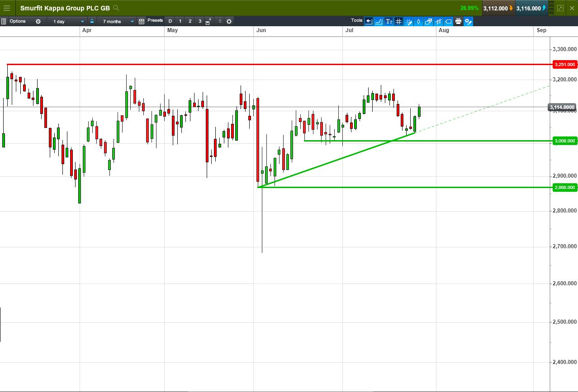Select the curve drawing tool

pos(379,21)
